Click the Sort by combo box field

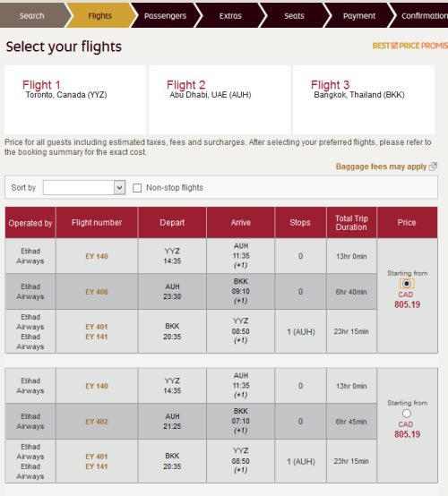coord(84,188)
